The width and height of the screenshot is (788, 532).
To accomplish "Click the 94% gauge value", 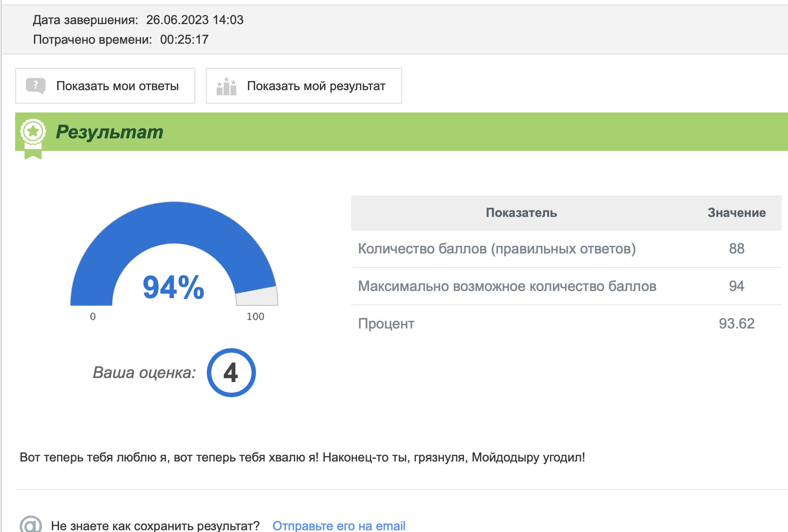I will pos(173,287).
